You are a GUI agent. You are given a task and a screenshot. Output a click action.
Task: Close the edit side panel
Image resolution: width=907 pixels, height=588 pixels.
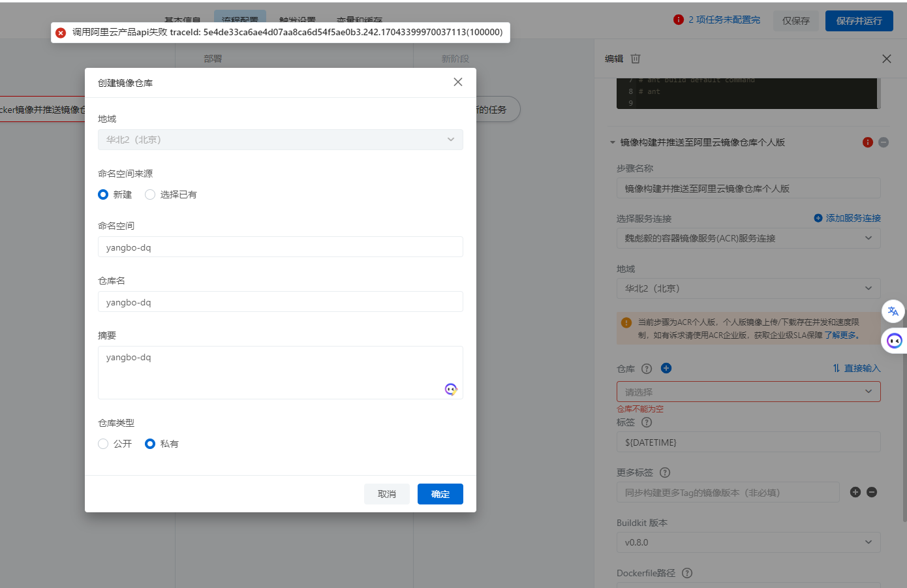point(887,59)
